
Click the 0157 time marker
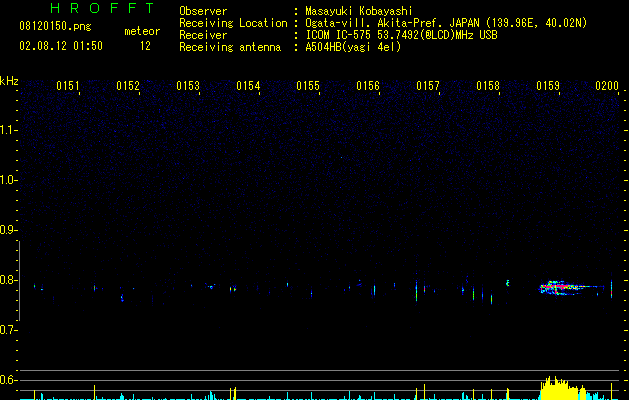pos(428,86)
